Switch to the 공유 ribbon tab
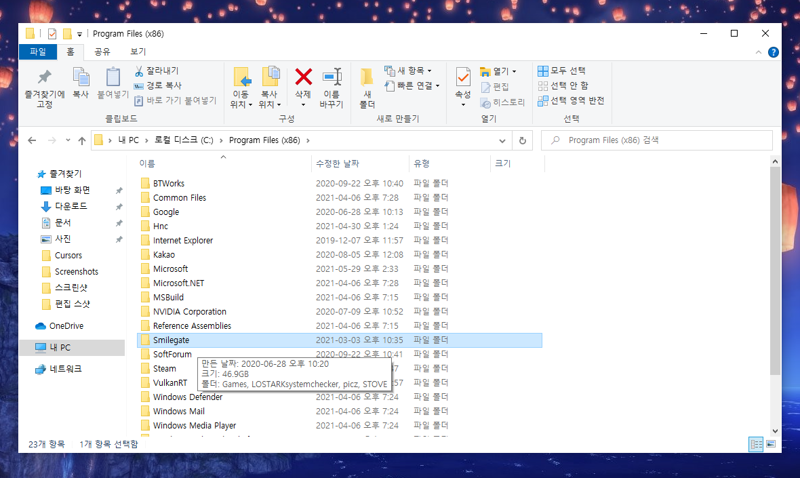This screenshot has height=478, width=800. click(102, 52)
